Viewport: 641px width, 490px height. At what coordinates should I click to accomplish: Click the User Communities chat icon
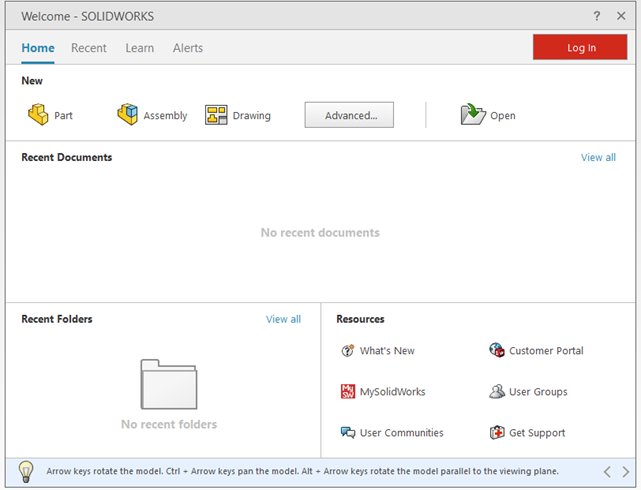pyautogui.click(x=348, y=432)
